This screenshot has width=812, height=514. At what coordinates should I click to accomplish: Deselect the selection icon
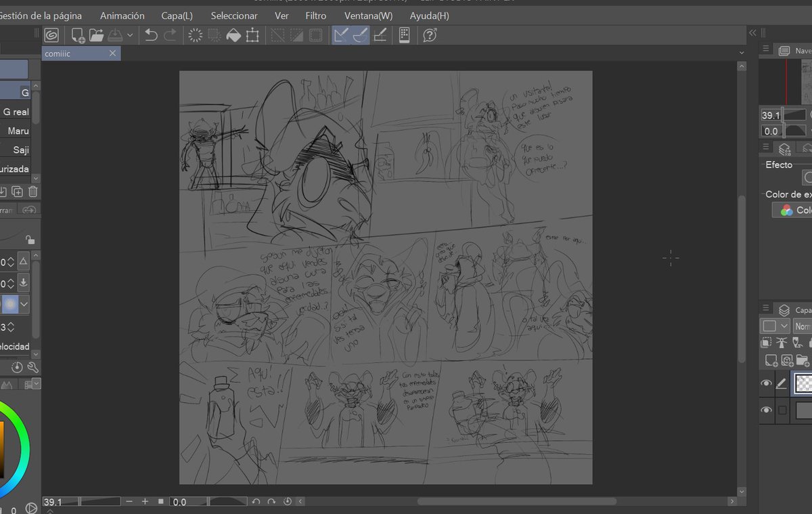pos(277,35)
